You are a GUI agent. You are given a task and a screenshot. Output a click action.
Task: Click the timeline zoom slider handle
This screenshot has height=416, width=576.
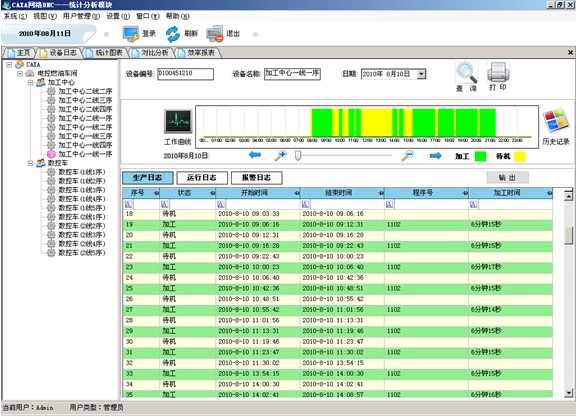tap(298, 155)
